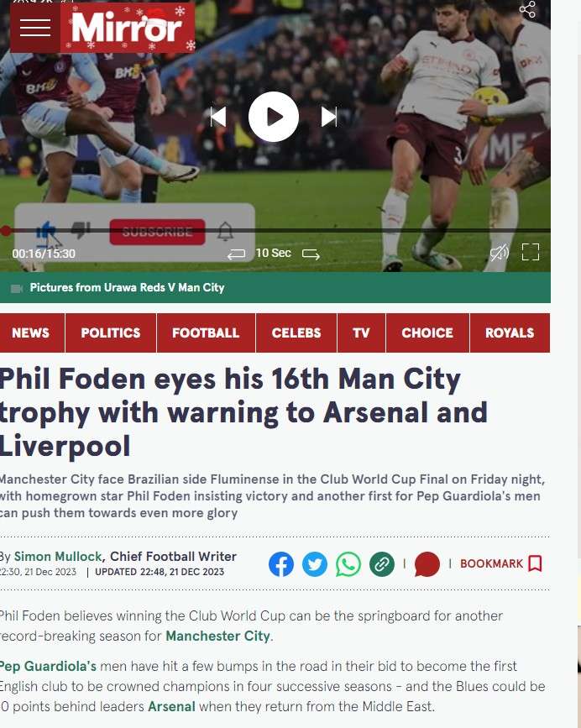Go to the Royals section

510,333
